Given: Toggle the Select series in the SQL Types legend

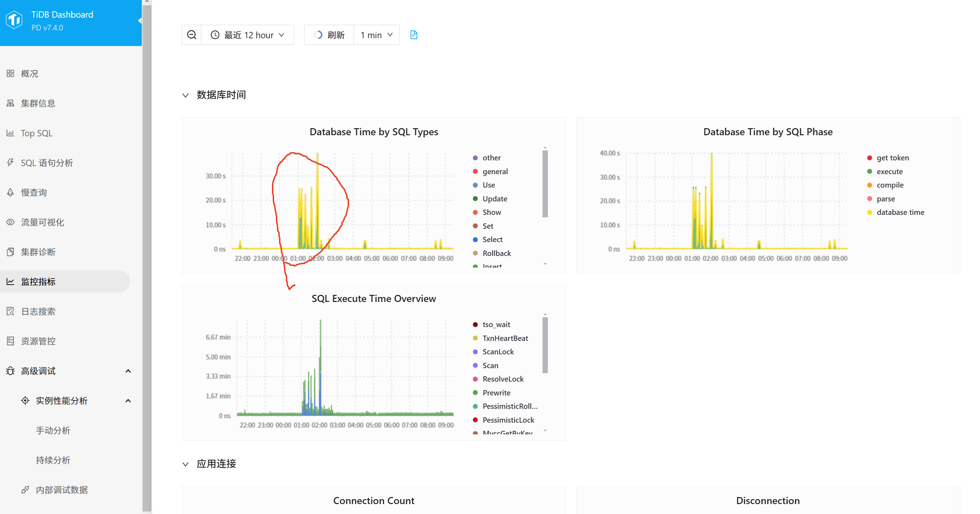Looking at the screenshot, I should [x=492, y=240].
